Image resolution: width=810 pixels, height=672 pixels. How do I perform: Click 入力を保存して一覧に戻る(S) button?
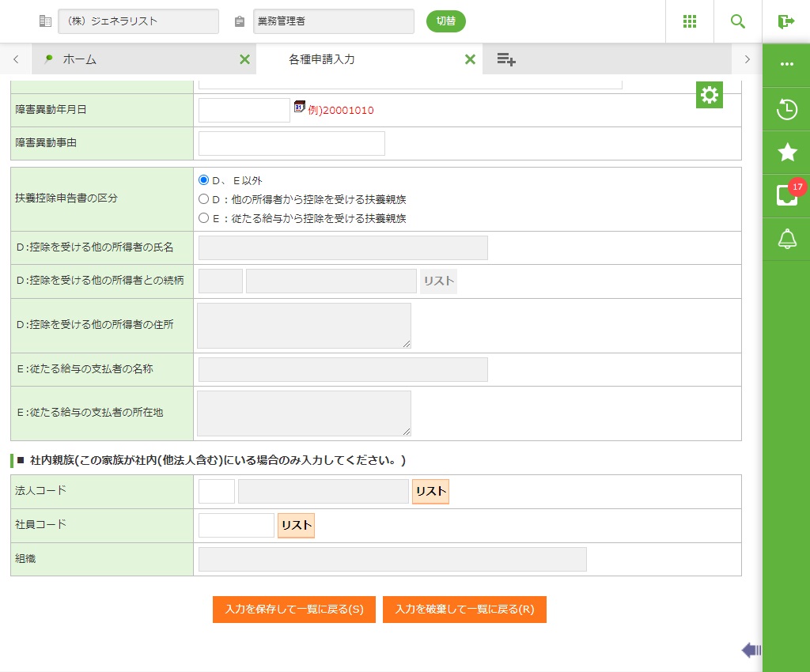point(293,610)
